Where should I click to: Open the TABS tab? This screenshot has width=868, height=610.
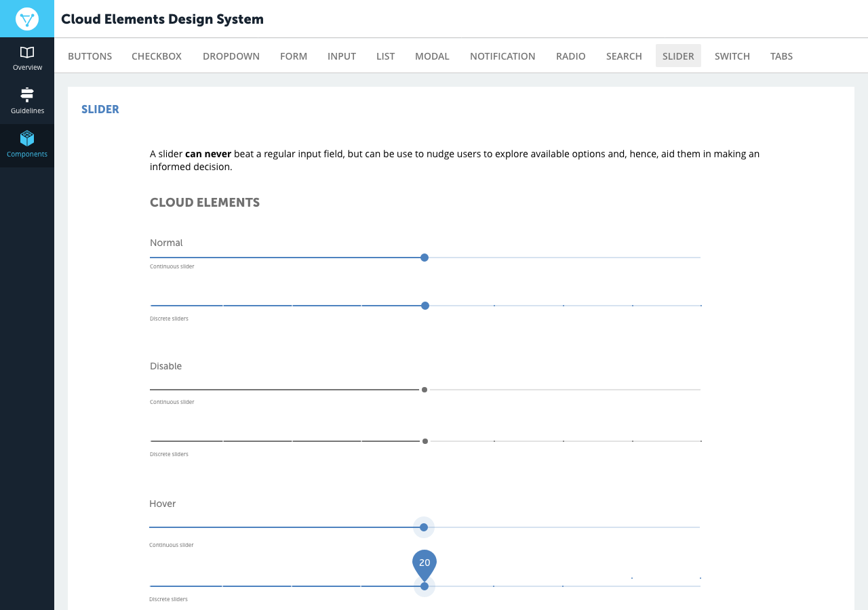click(x=781, y=56)
